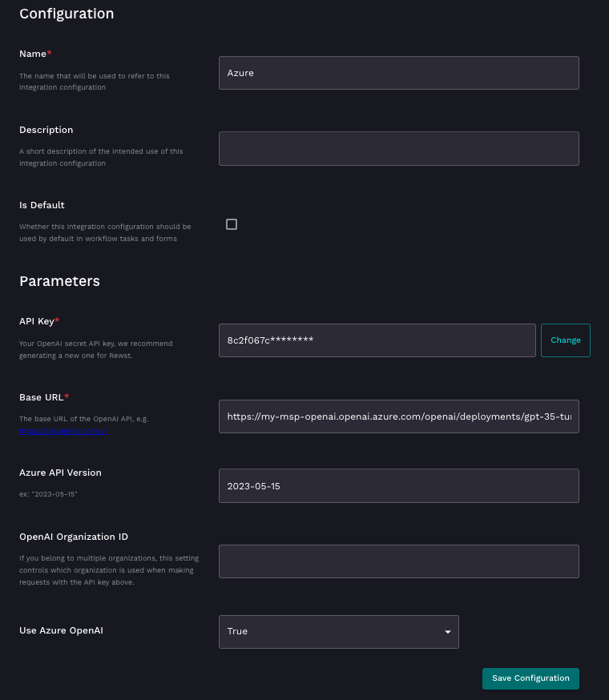Click the Configuration section heading
Viewport: 609px width, 700px height.
pyautogui.click(x=67, y=14)
